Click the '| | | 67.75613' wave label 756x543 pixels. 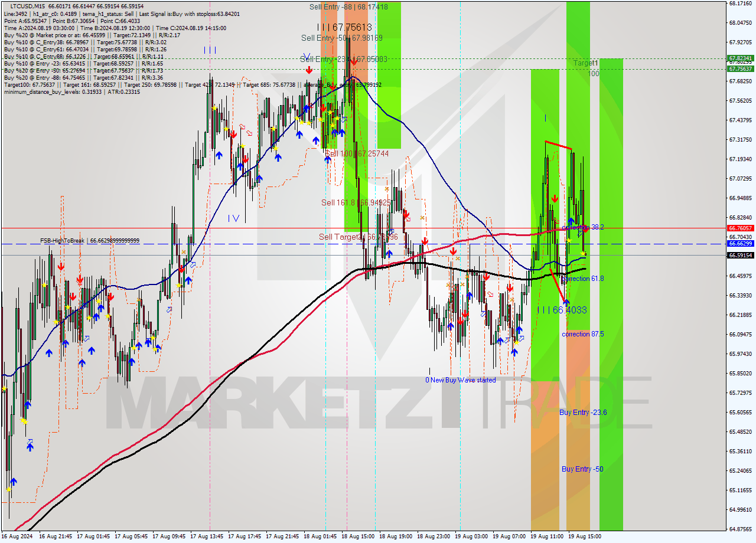344,27
